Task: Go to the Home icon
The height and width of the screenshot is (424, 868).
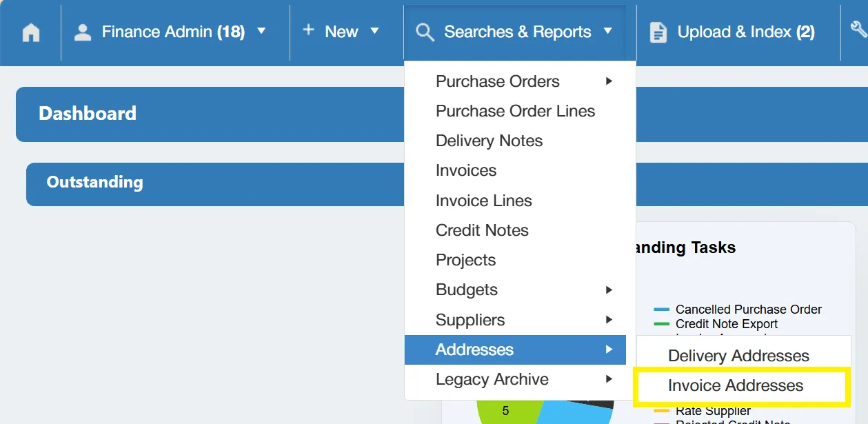Action: [31, 32]
